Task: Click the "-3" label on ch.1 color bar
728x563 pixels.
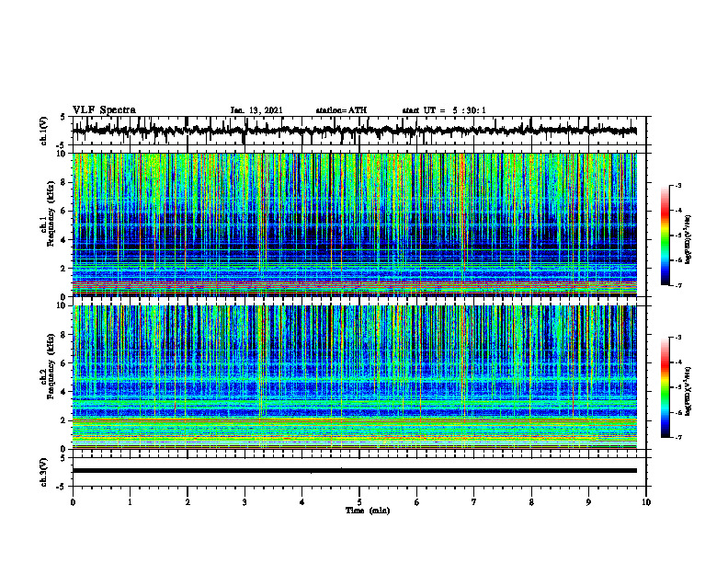Action: click(x=677, y=185)
